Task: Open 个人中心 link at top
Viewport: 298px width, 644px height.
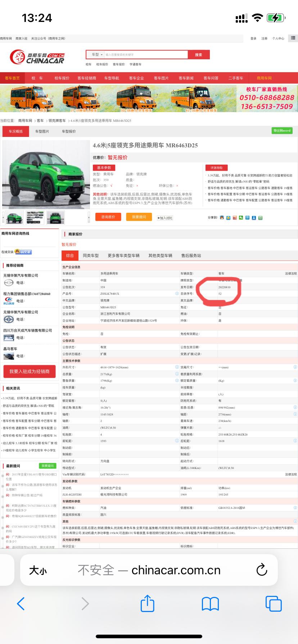Action: 278,38
